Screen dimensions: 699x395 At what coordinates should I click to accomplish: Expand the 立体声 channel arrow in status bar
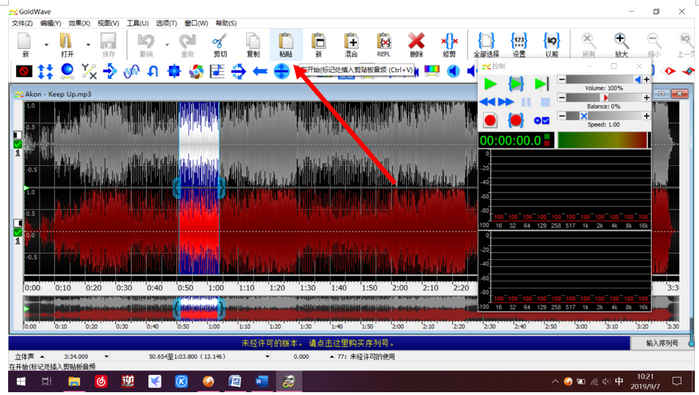click(x=42, y=357)
